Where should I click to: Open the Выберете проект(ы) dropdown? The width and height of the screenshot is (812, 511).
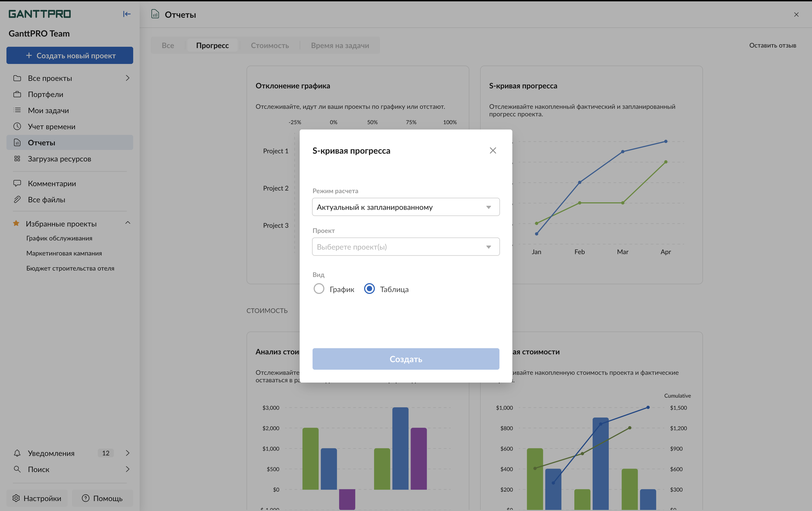coord(406,247)
